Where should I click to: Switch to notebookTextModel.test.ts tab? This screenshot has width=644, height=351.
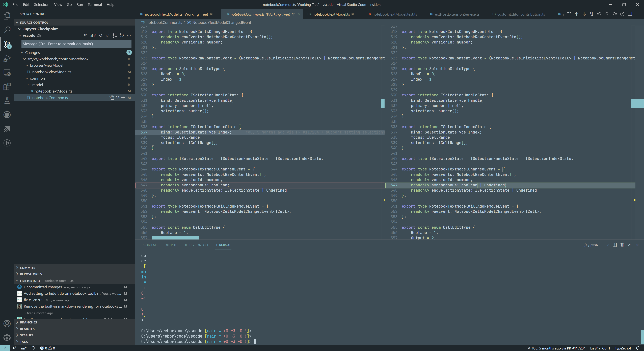click(392, 14)
